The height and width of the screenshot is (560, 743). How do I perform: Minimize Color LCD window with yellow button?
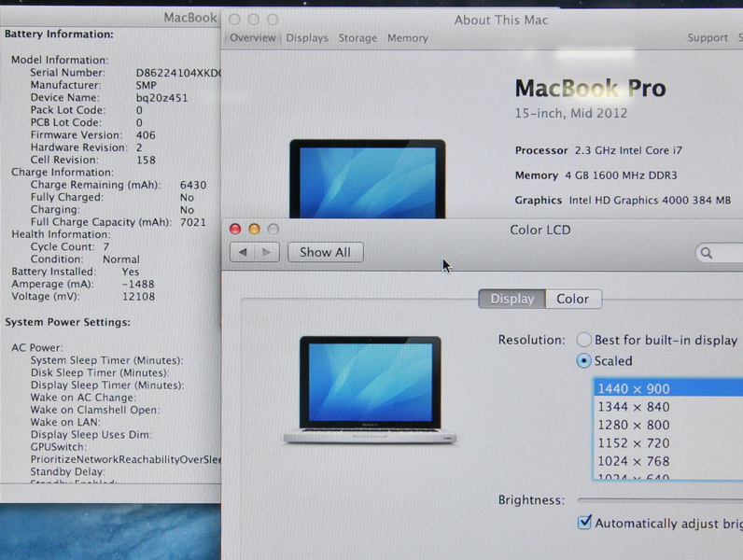click(x=254, y=230)
